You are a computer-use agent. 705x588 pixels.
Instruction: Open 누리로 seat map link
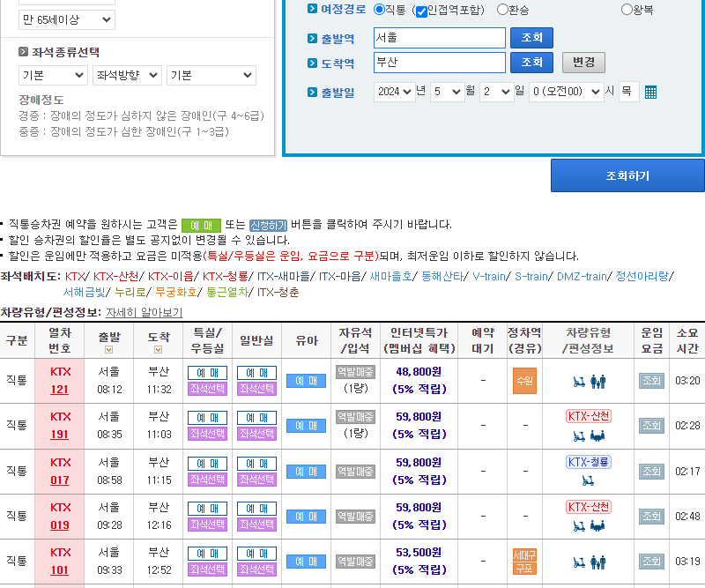[130, 293]
